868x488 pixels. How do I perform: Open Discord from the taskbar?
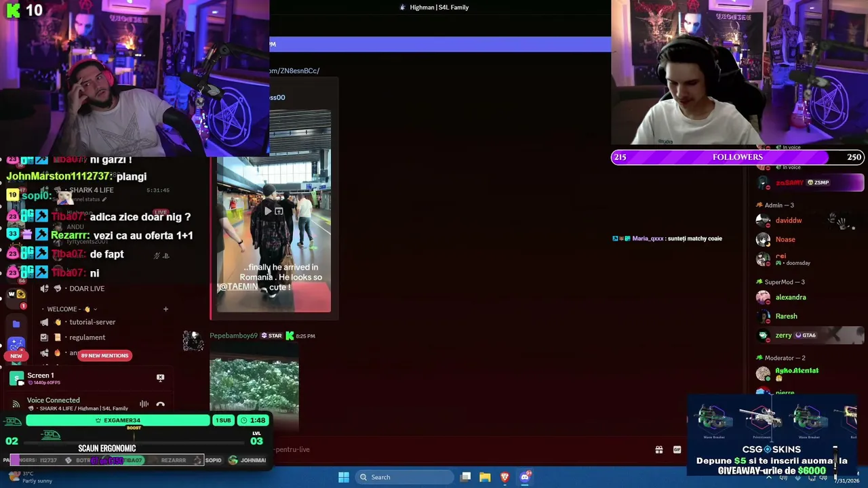point(524,477)
